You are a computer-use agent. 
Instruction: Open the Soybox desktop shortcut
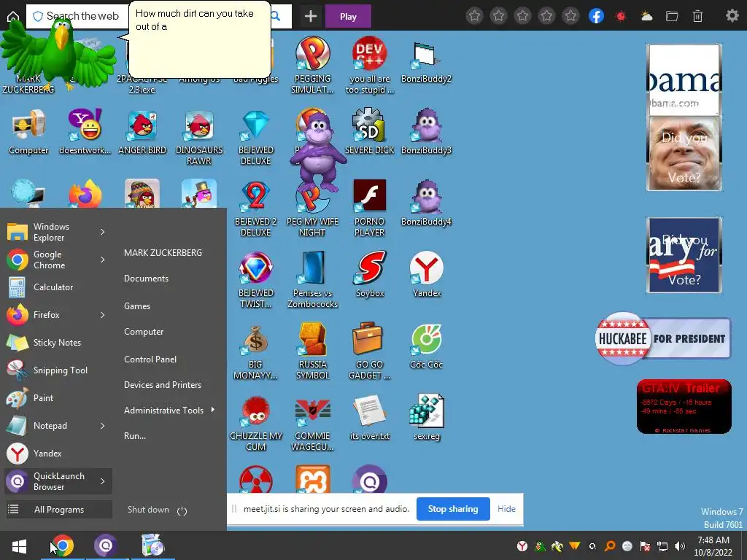tap(370, 275)
